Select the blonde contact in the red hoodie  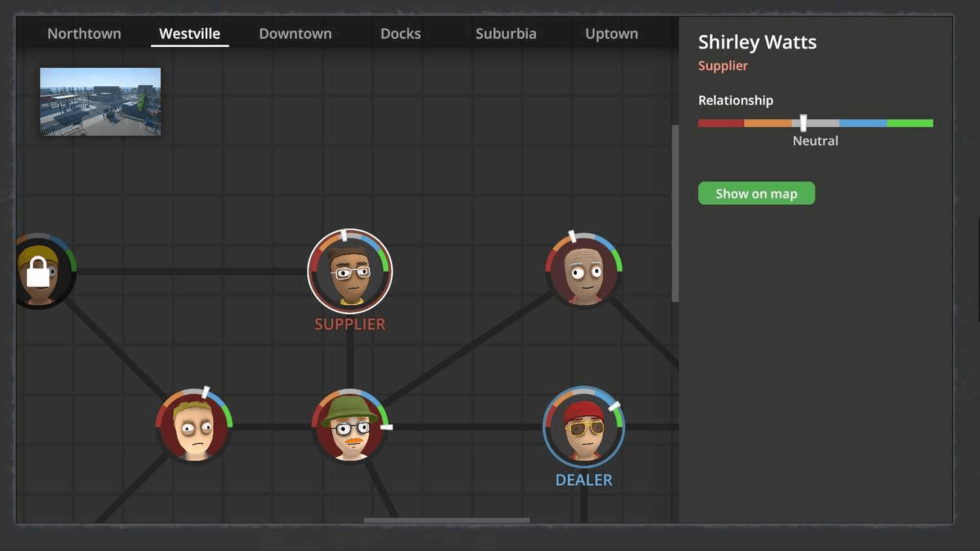[x=193, y=428]
